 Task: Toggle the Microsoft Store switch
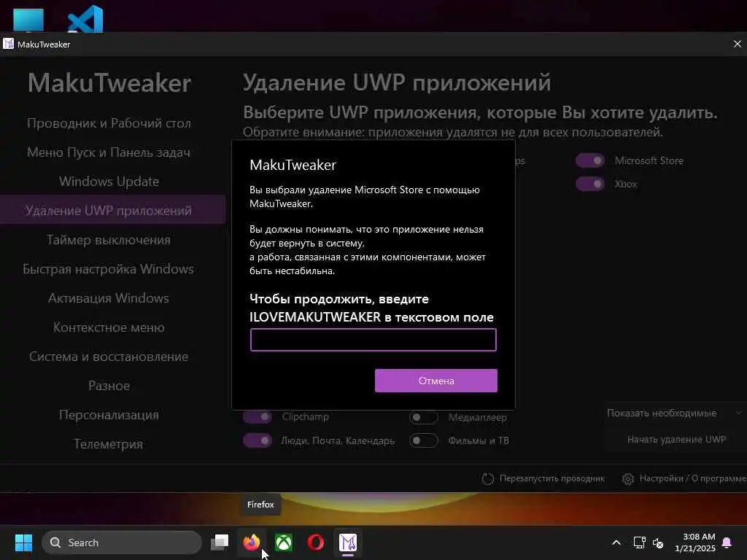[589, 160]
